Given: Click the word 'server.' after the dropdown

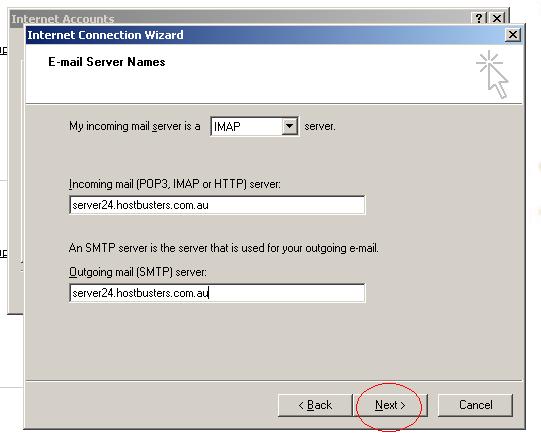Looking at the screenshot, I should click(x=319, y=126).
